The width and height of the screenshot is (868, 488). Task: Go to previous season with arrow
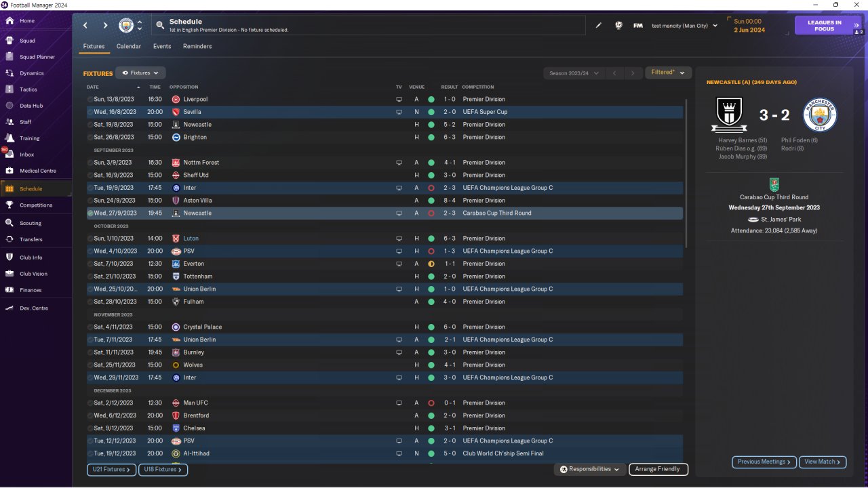point(614,73)
